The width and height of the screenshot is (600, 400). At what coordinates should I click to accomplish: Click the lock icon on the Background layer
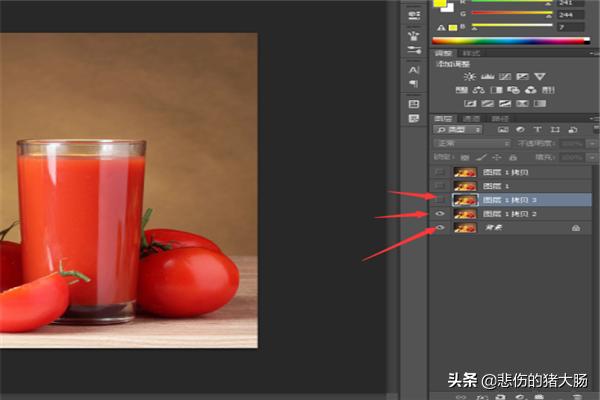click(575, 228)
